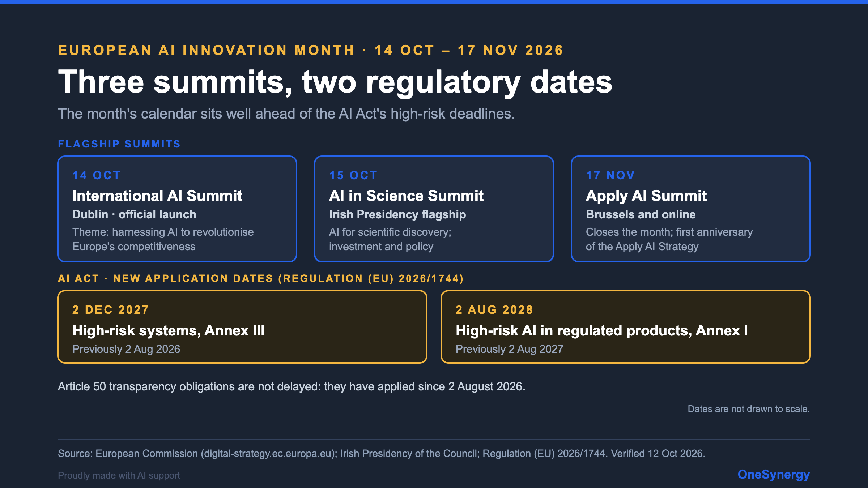Viewport: 868px width, 488px height.
Task: Select 'High-risk AI in regulated products, Annex I'
Action: [602, 331]
